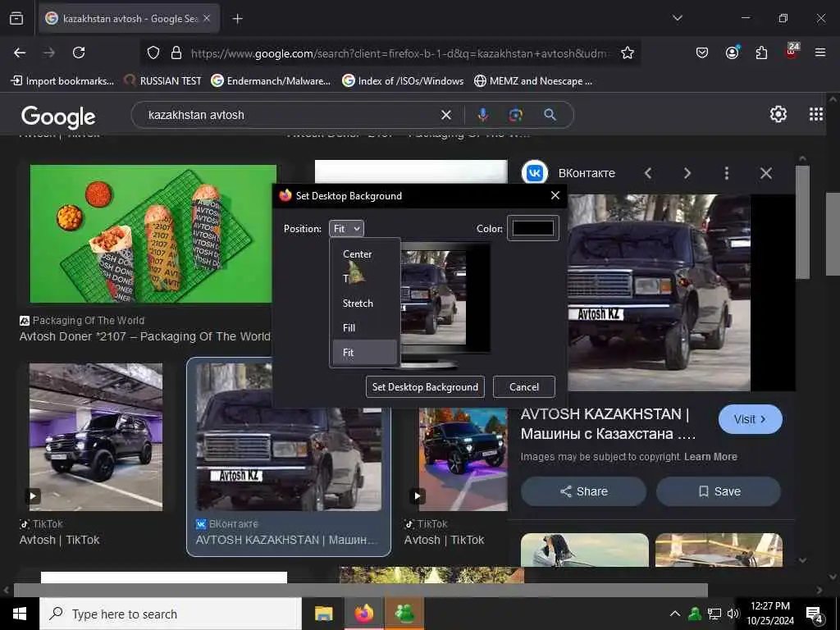
Task: Open the black Color swatch picker
Action: tap(533, 228)
